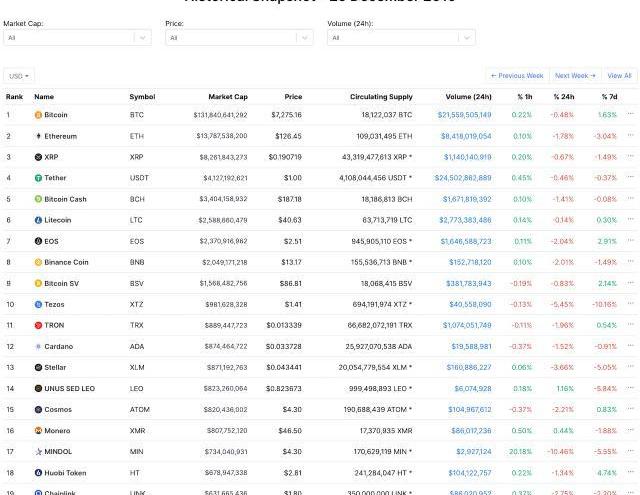
Task: Click the Bitcoin coin icon
Action: (x=39, y=115)
